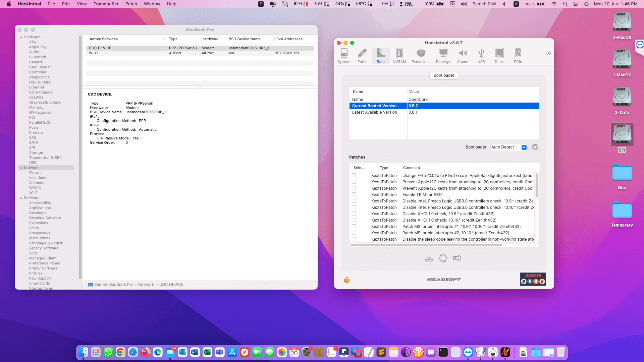Click the bootloader info round icon
Screen dimensions: 644x362
point(535,147)
